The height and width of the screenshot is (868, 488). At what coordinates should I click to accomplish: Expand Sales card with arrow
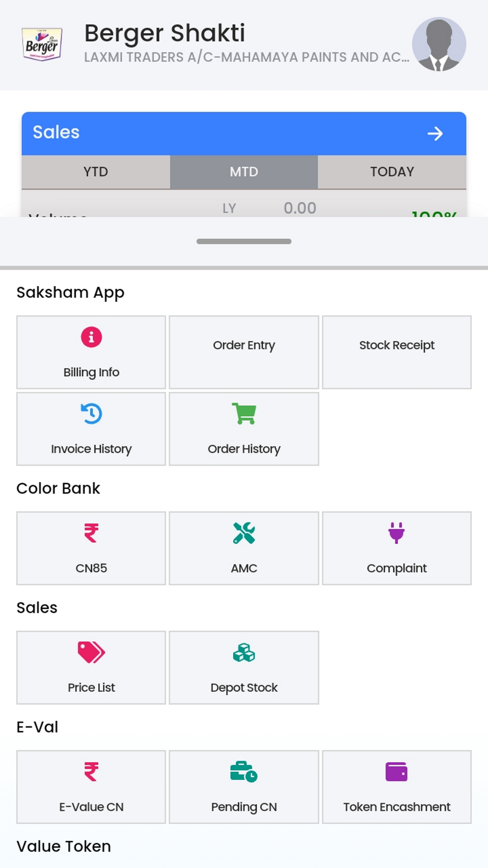[x=435, y=134]
